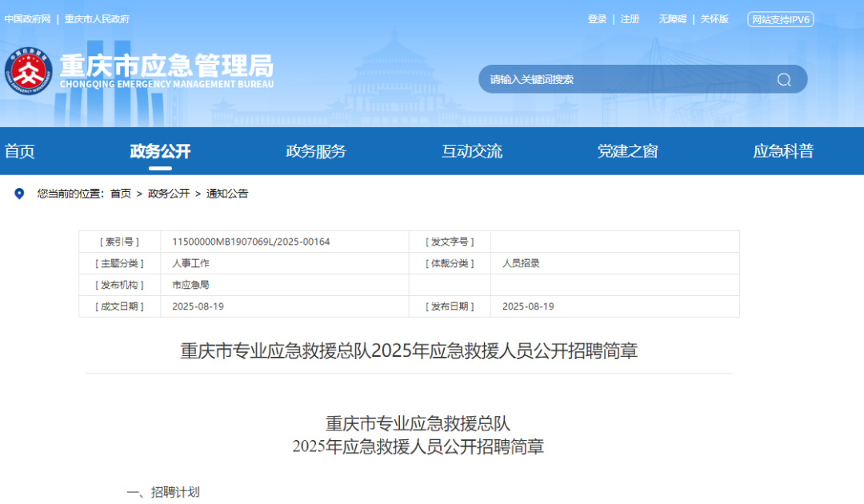The width and height of the screenshot is (864, 504).
Task: Open the 首页 navigation tab
Action: 20,151
